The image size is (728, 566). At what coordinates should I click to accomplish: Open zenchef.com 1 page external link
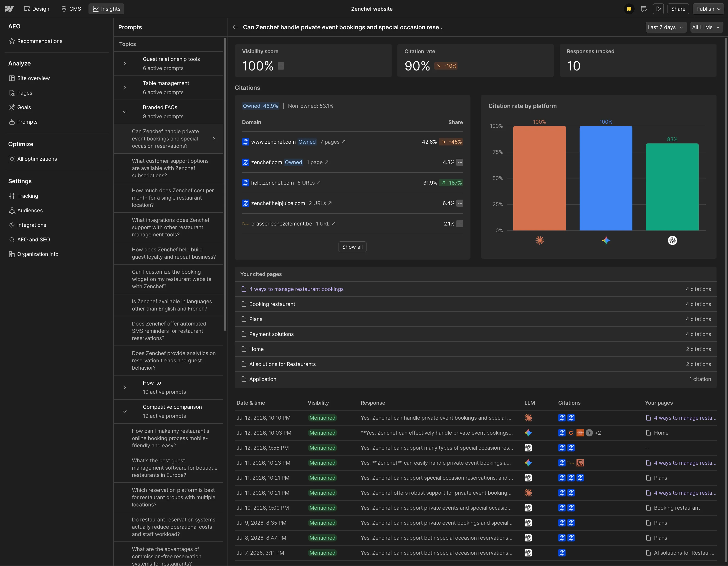[318, 162]
